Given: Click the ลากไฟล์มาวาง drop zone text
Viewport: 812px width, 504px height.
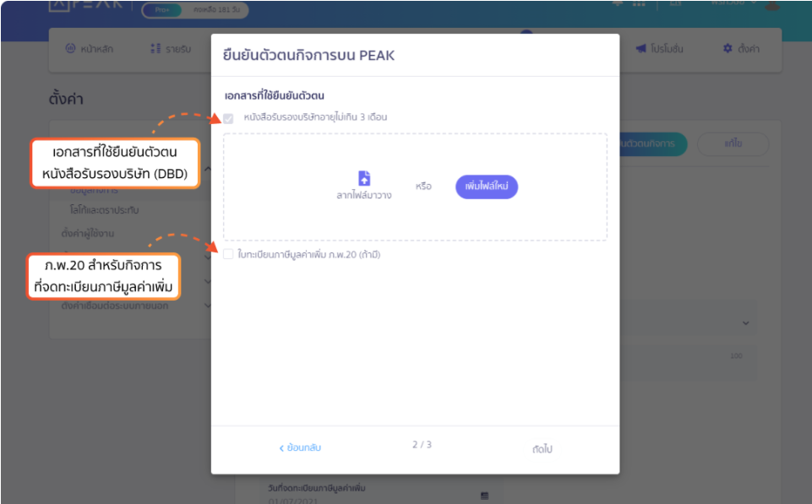Looking at the screenshot, I should click(x=363, y=195).
